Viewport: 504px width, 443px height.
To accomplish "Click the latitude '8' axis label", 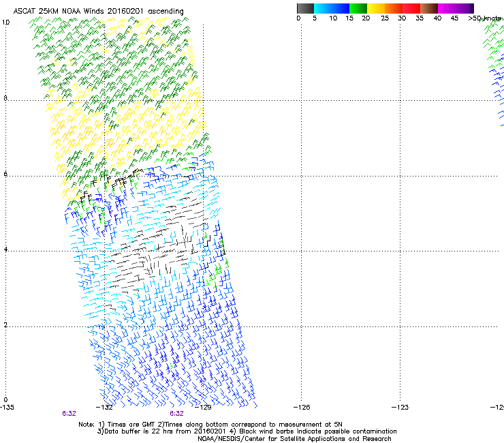I will 5,98.
